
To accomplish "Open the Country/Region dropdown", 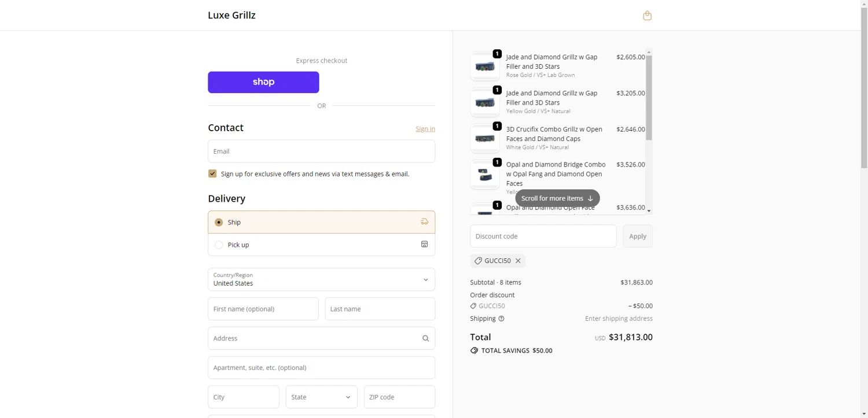I will pos(321,279).
